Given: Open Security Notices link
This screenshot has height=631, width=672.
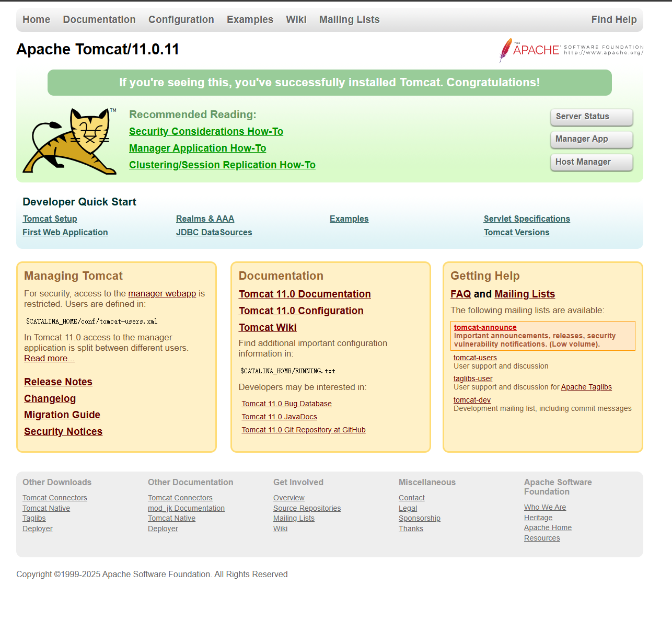Looking at the screenshot, I should tap(63, 431).
